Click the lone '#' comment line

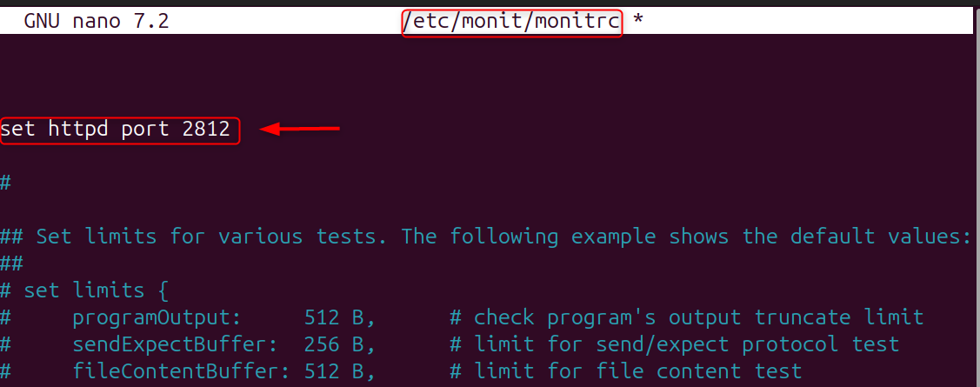5,183
